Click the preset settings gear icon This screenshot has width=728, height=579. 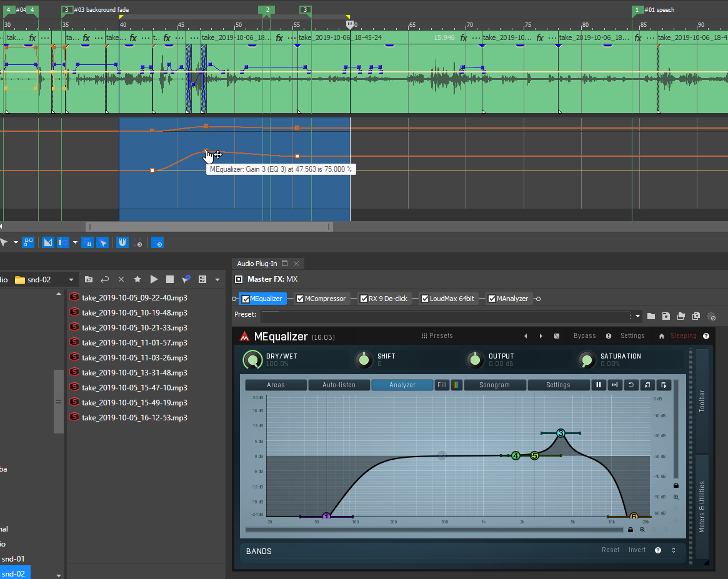click(x=711, y=317)
